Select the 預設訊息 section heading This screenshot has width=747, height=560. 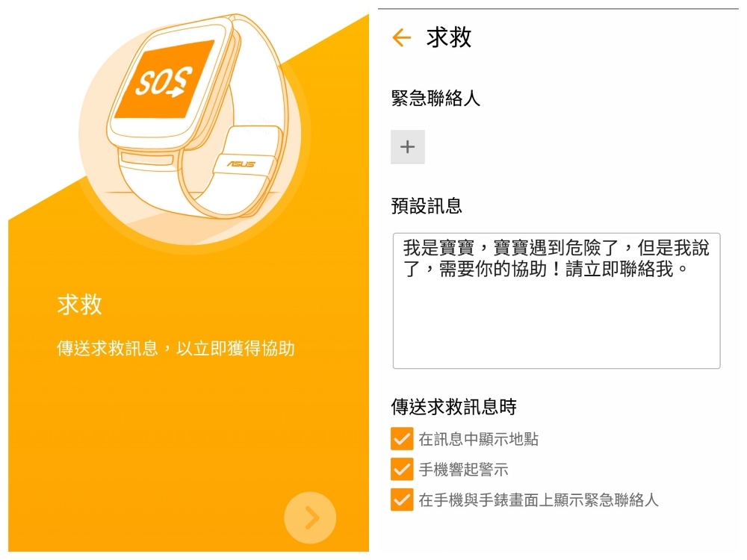pyautogui.click(x=427, y=206)
